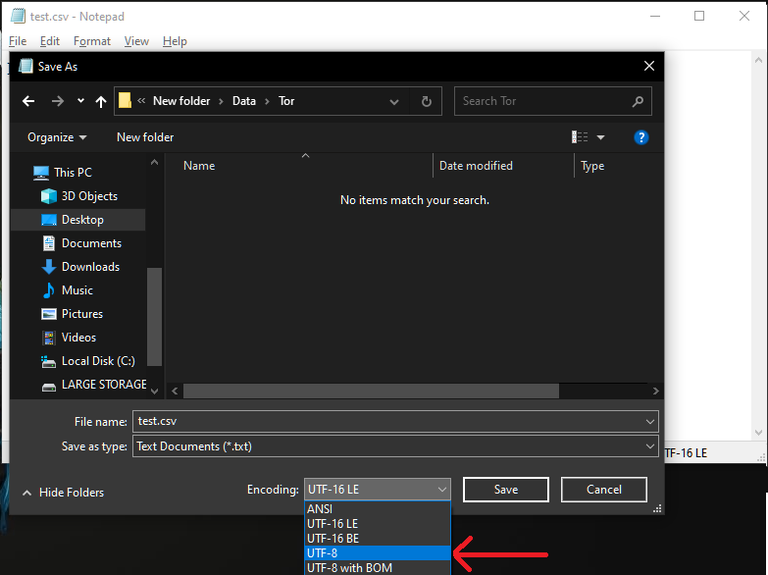Click the Save button

tap(506, 490)
